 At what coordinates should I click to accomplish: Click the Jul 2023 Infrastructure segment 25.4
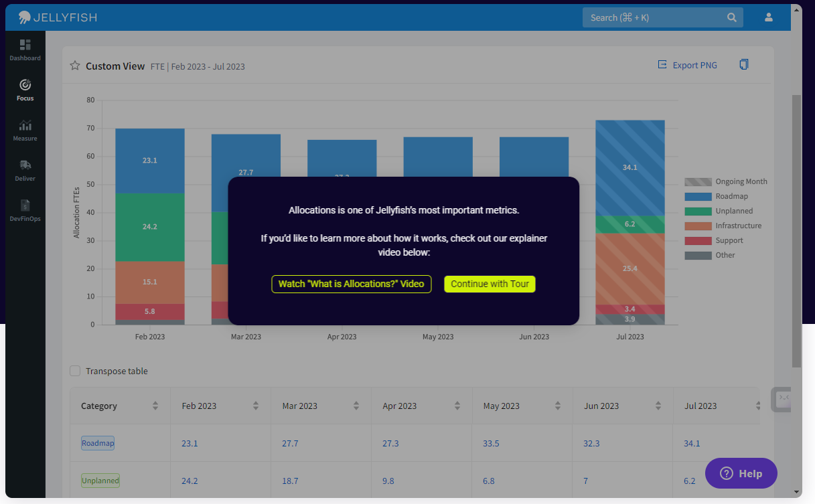point(630,268)
